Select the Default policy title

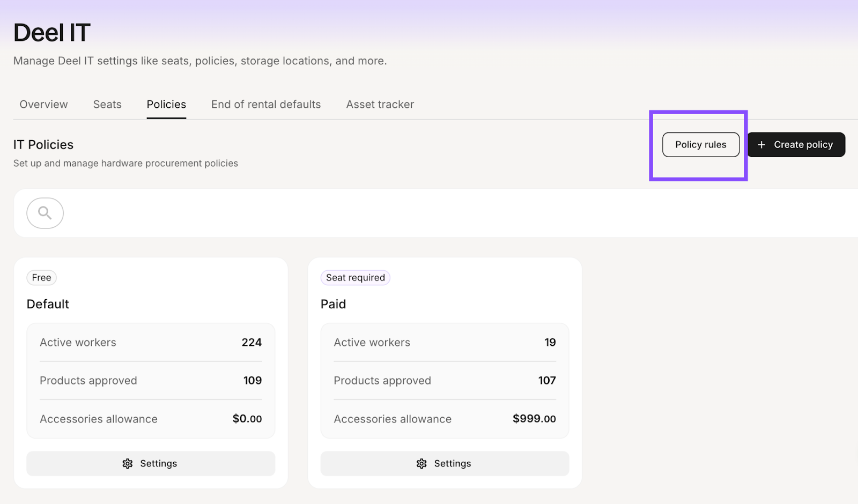pyautogui.click(x=48, y=304)
